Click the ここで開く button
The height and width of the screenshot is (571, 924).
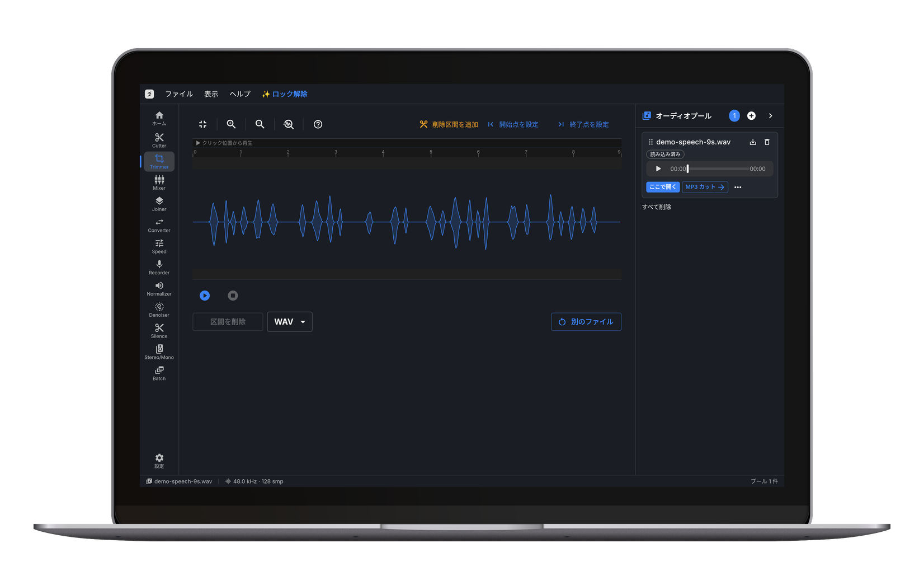[x=663, y=187]
